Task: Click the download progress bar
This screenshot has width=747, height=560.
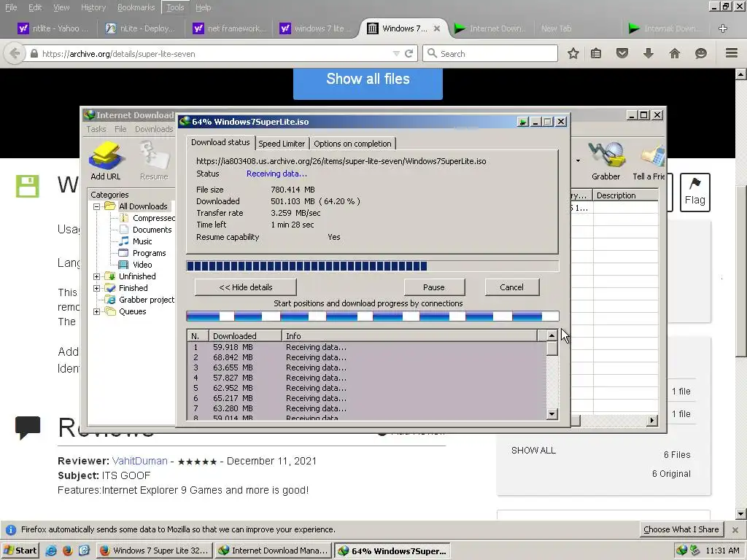Action: 373,266
